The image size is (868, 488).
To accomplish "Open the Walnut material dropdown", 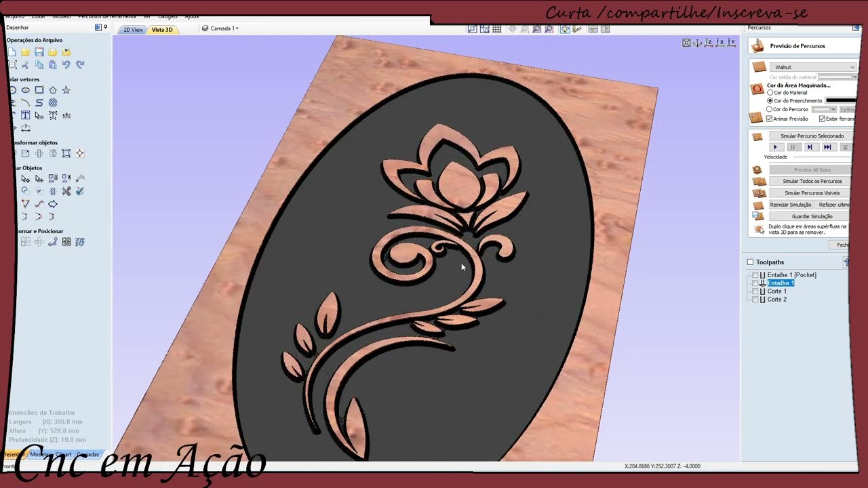I will (x=813, y=67).
